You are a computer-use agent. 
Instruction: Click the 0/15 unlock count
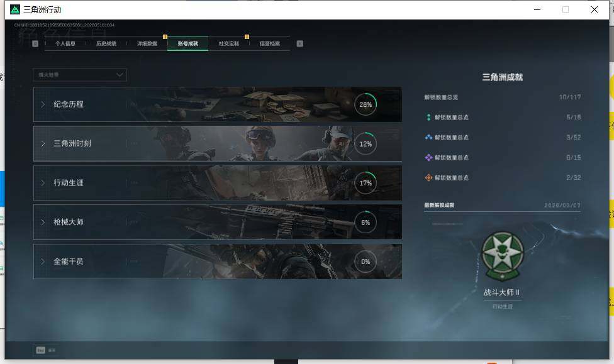point(573,157)
